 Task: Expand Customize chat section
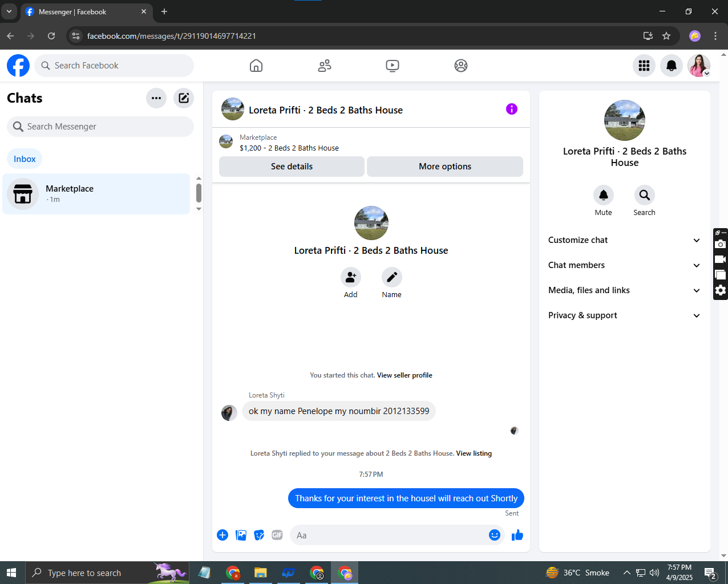point(625,240)
